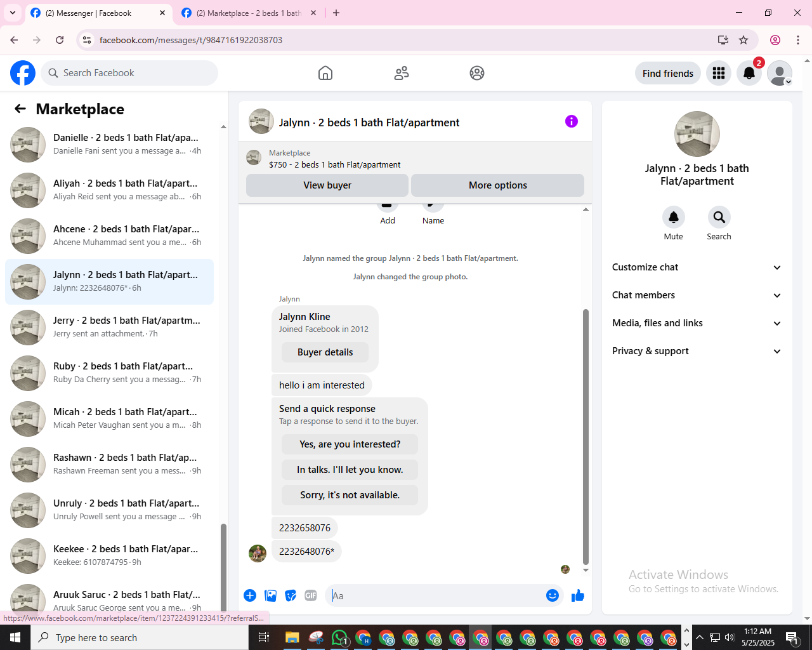Viewport: 812px width, 650px height.
Task: Switch to the Marketplace 2 beds tab
Action: tap(249, 13)
